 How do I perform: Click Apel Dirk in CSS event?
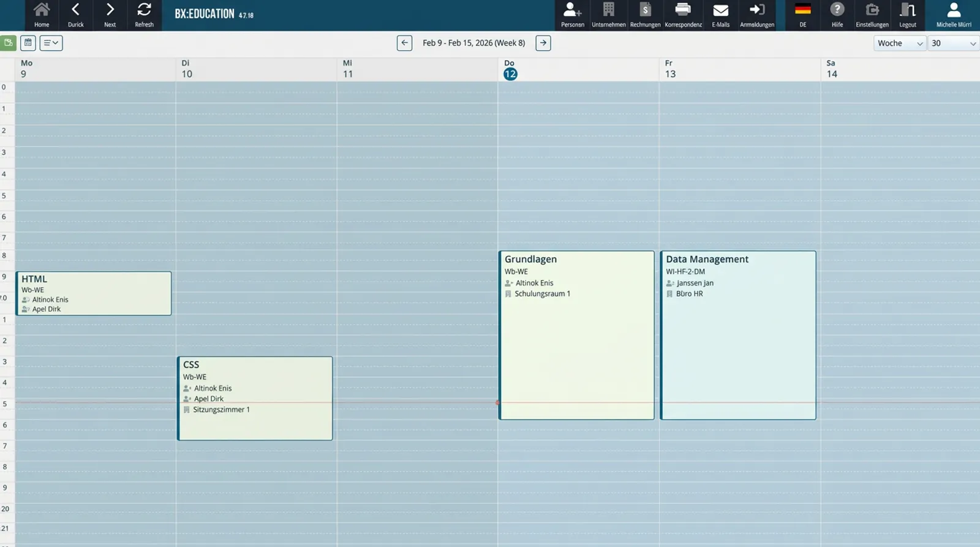click(209, 399)
